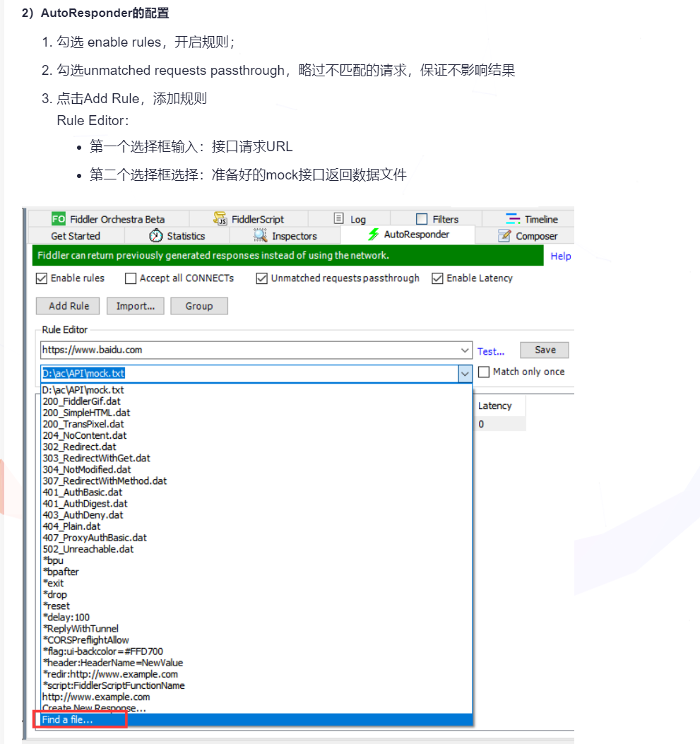This screenshot has width=700, height=744.
Task: Click the FiddlerScript JS icon
Action: pos(220,219)
